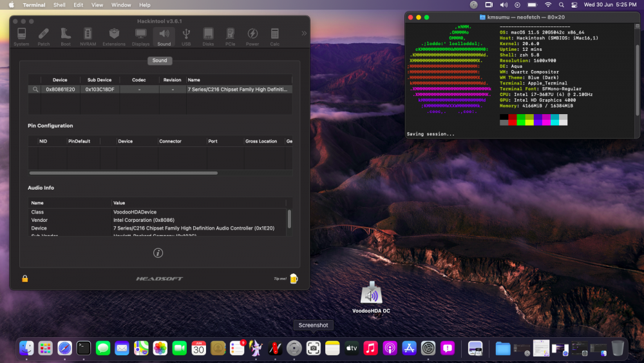Open App Store from the Dock
Screen dimensions: 644x363
point(409,348)
